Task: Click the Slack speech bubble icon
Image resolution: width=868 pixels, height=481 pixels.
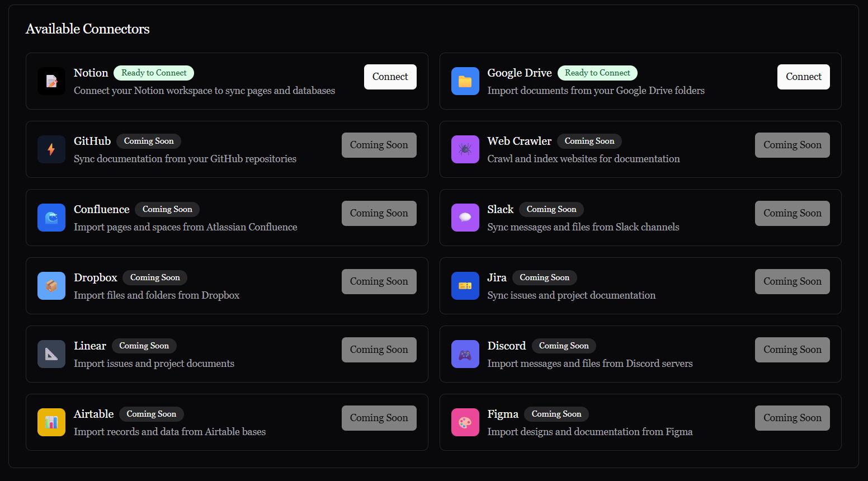Action: pyautogui.click(x=465, y=218)
